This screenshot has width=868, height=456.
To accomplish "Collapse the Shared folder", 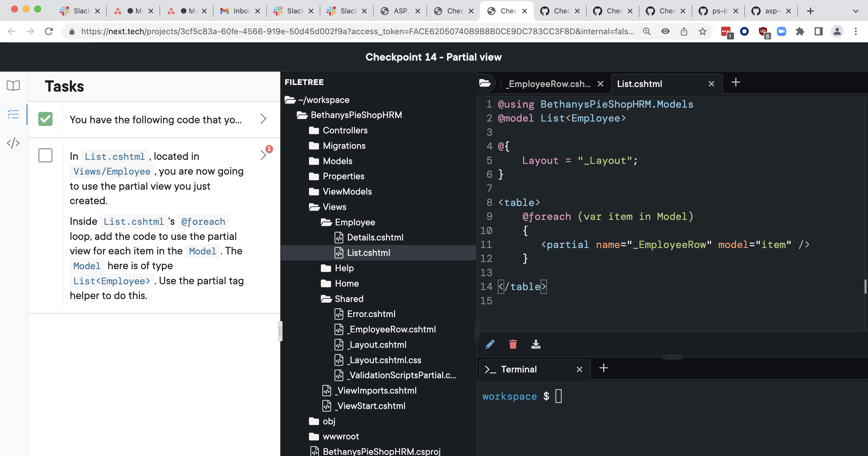I will point(342,298).
